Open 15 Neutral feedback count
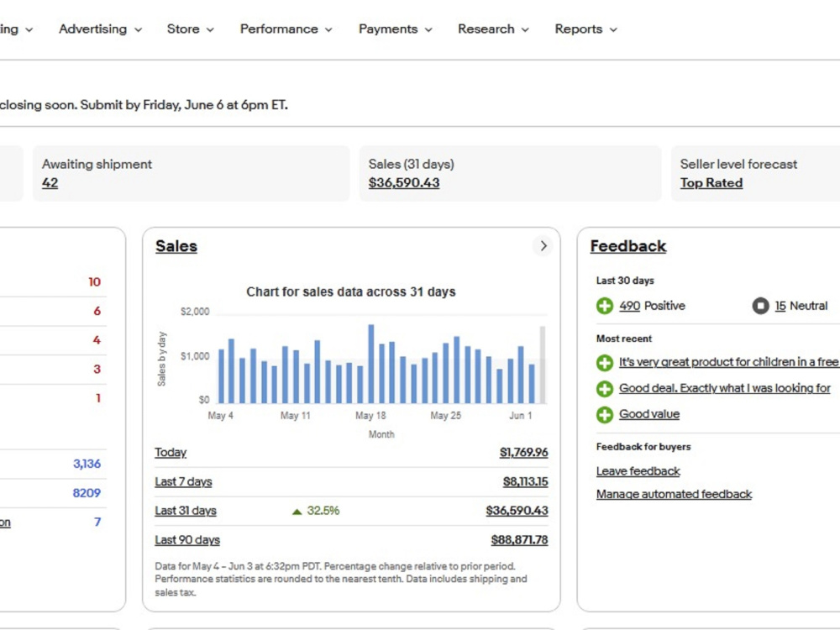840x630 pixels. [780, 306]
